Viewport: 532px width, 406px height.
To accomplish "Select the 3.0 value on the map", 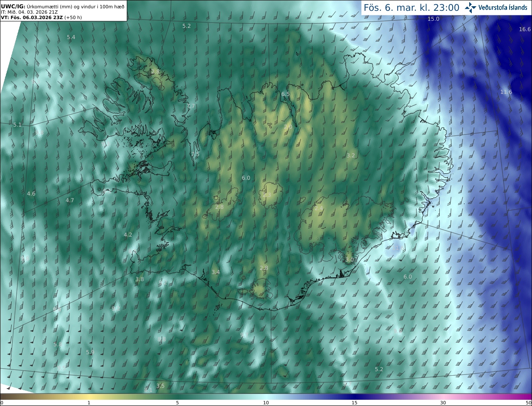I will point(350,259).
